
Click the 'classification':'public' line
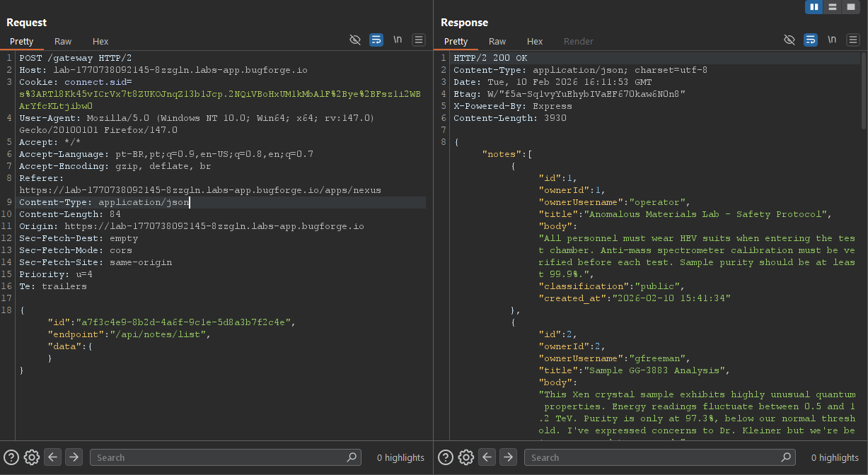[611, 286]
